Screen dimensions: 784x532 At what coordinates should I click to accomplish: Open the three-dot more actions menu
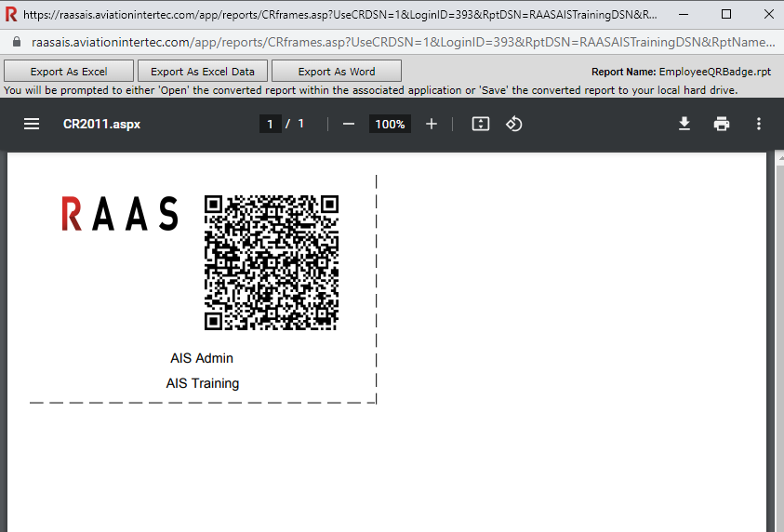coord(759,125)
